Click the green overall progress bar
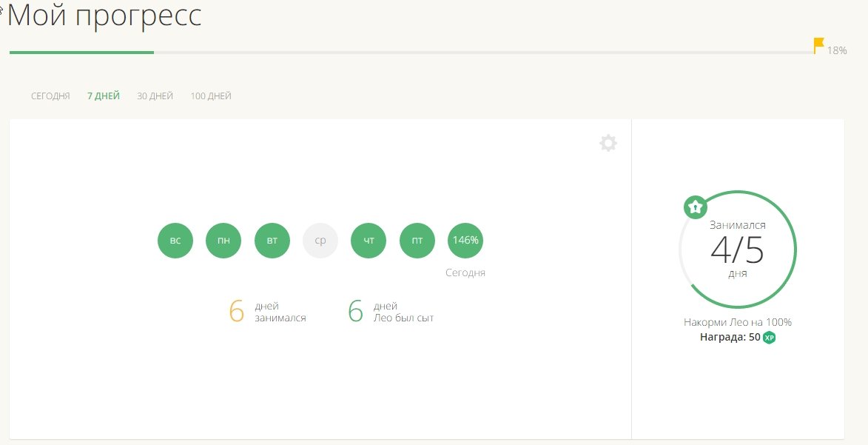868x445 pixels. click(x=81, y=53)
